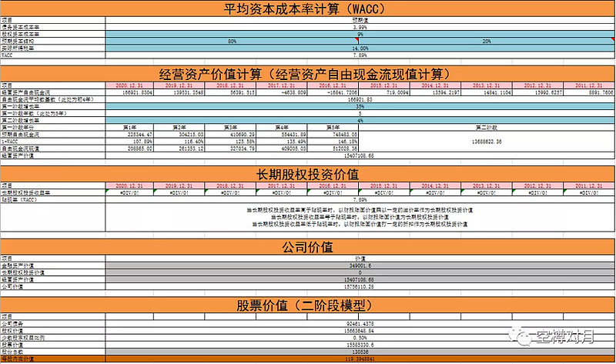The image size is (616, 364).
Task: Click the stock value 15585330.6
Action: (360, 346)
